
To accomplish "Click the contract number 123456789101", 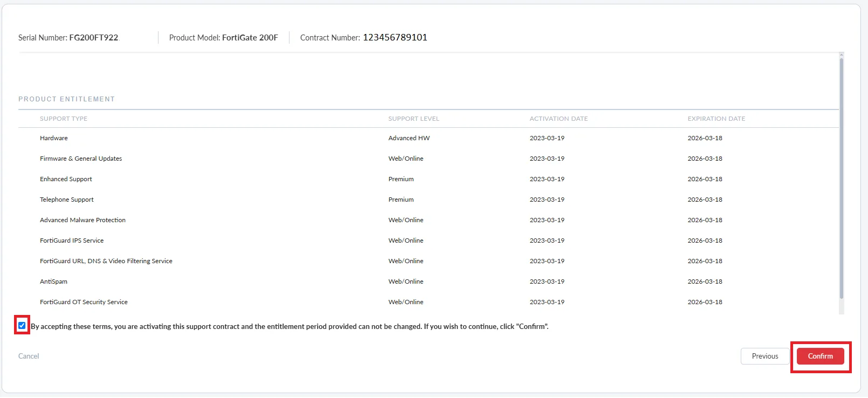I will [395, 37].
